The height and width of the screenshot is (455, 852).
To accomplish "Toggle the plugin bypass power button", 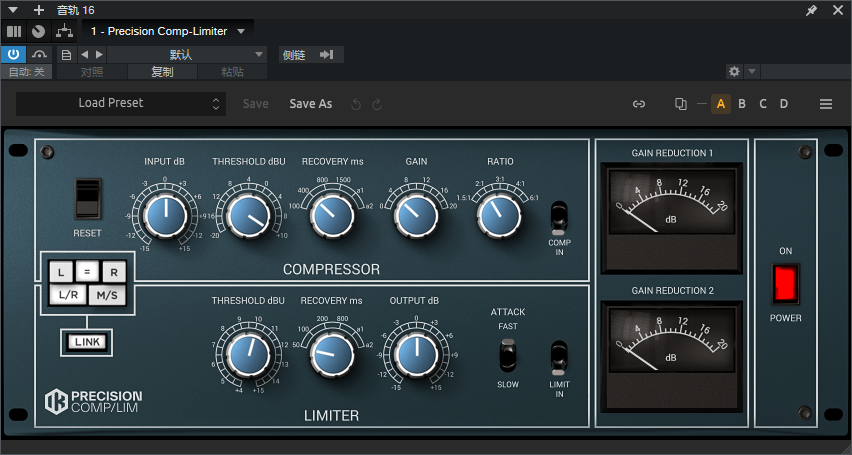I will click(x=14, y=54).
